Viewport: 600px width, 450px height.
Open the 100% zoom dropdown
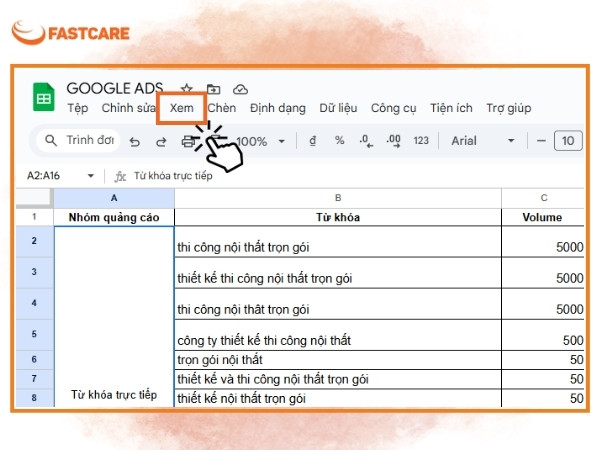pyautogui.click(x=261, y=142)
